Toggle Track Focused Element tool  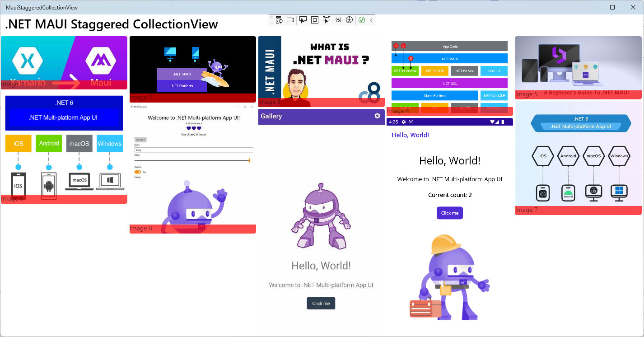coord(327,20)
